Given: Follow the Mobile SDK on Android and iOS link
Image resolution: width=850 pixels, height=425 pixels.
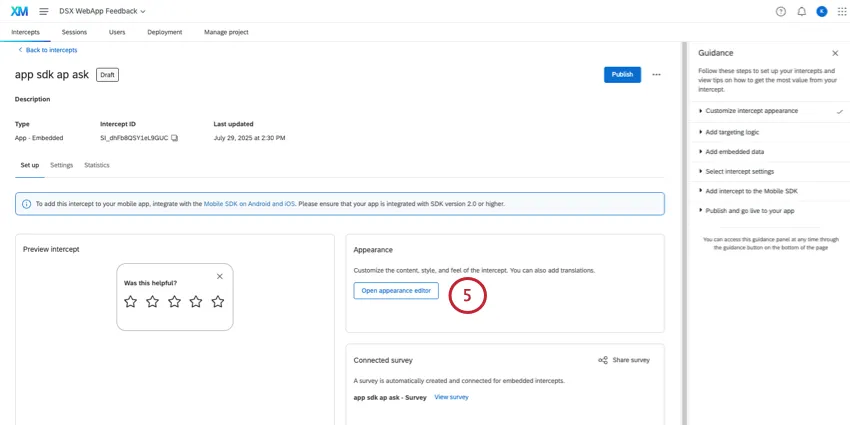Looking at the screenshot, I should click(x=249, y=204).
